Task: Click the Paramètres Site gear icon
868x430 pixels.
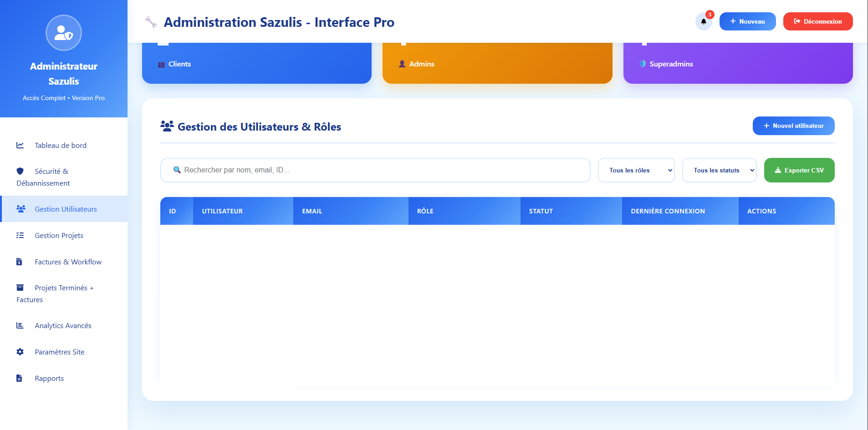Action: tap(20, 352)
